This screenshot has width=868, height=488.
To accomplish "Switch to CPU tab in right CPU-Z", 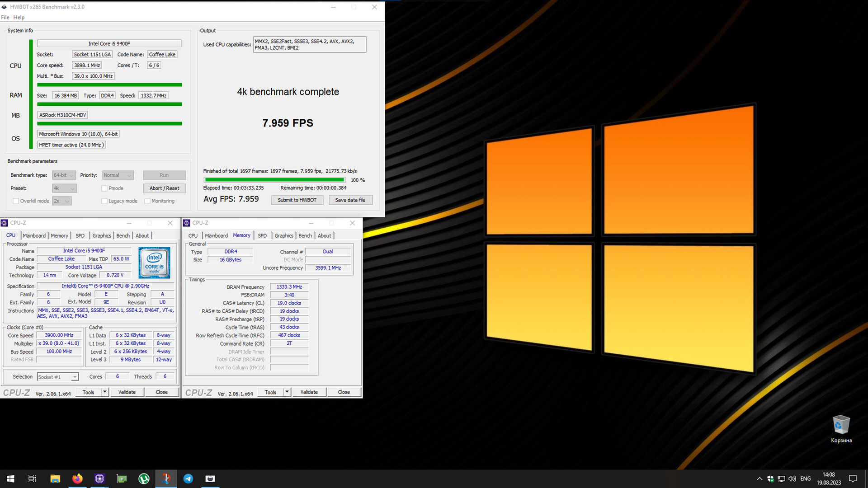I will [x=193, y=236].
